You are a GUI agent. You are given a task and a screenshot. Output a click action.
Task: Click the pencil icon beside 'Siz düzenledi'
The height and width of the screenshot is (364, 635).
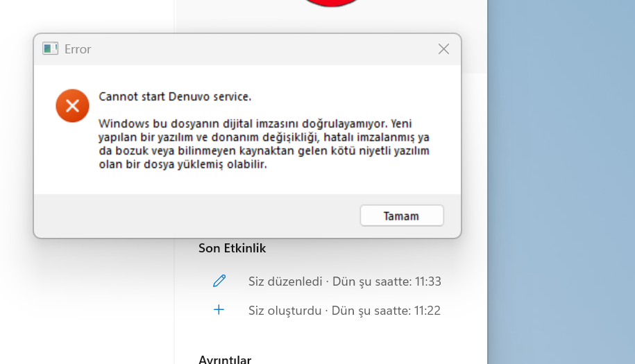pyautogui.click(x=219, y=281)
